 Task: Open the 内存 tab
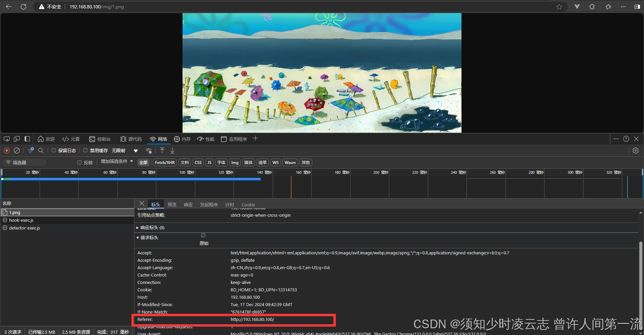point(182,139)
